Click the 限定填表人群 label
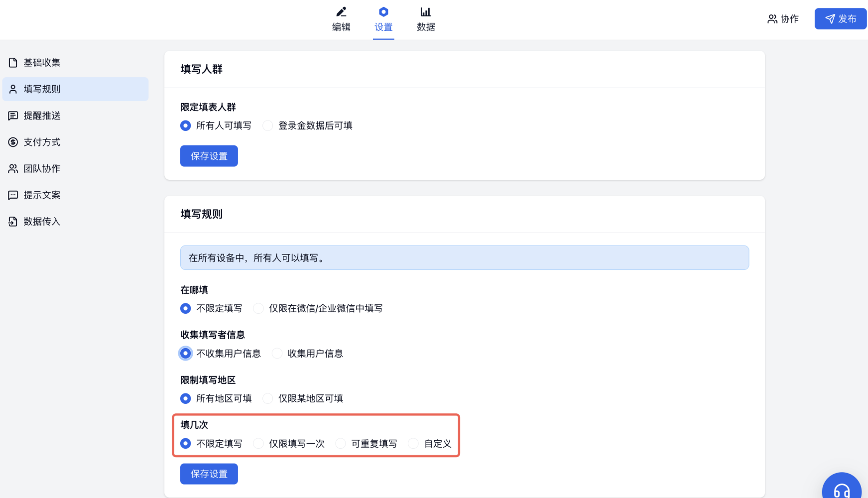The width and height of the screenshot is (868, 498). pos(208,107)
